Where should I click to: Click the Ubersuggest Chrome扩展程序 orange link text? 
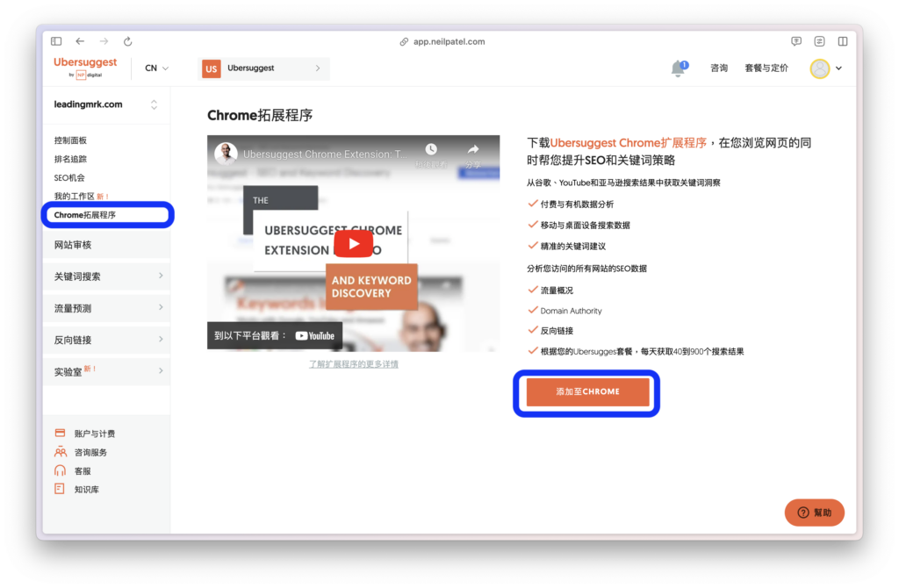tap(629, 143)
